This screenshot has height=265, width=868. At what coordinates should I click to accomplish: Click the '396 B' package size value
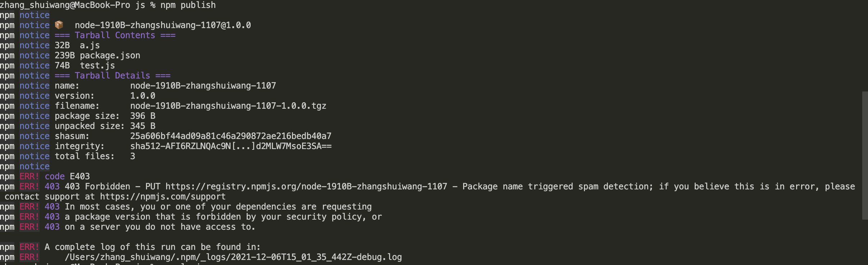143,116
